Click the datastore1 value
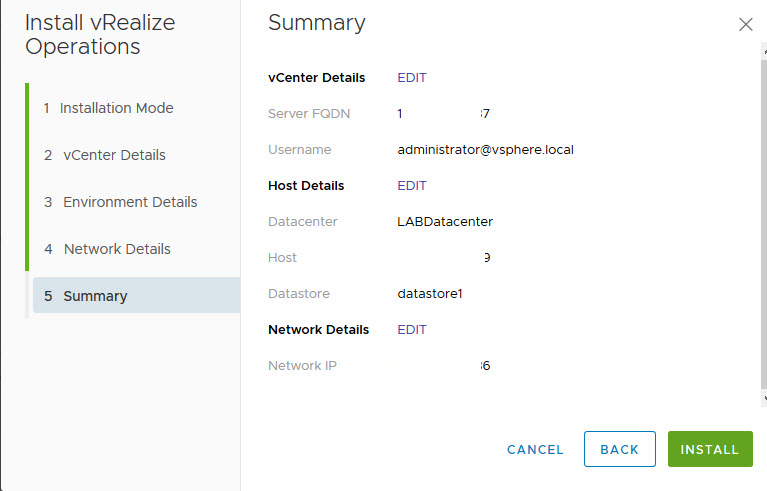767x491 pixels. pyautogui.click(x=430, y=294)
